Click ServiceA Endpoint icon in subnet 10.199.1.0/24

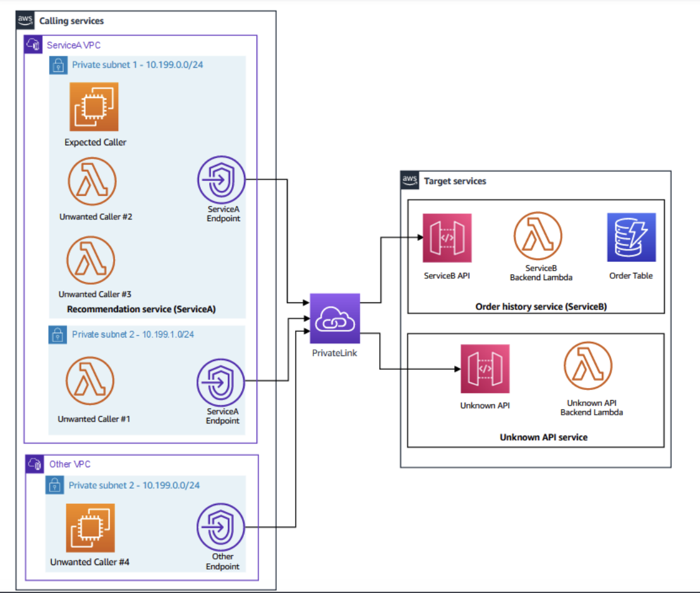click(220, 382)
